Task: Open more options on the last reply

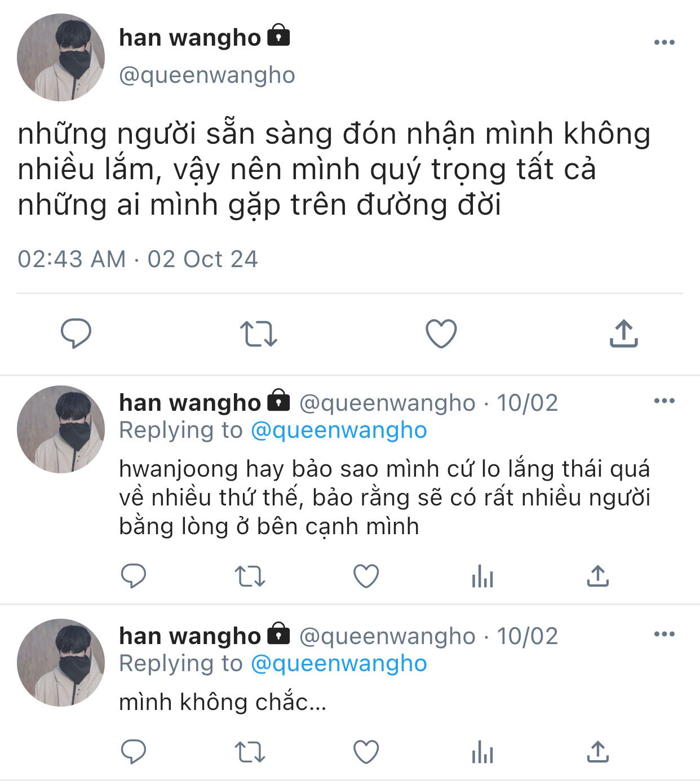Action: 664,634
